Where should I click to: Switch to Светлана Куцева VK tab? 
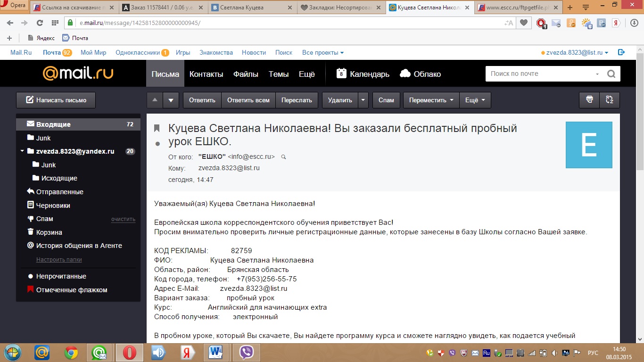click(x=253, y=8)
